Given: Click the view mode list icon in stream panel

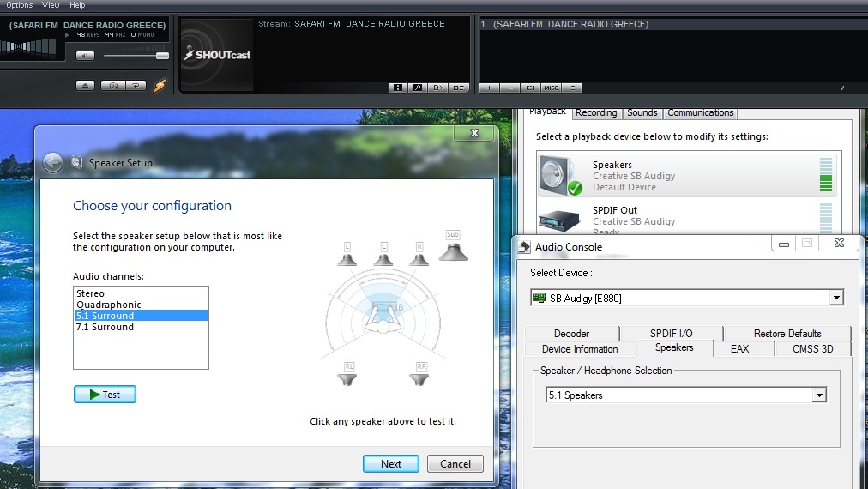Looking at the screenshot, I should 458,88.
